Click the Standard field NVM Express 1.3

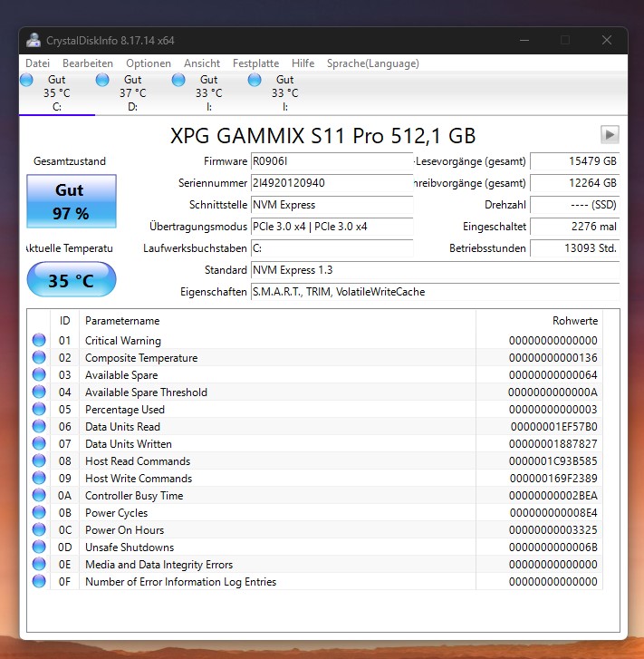pyautogui.click(x=435, y=270)
